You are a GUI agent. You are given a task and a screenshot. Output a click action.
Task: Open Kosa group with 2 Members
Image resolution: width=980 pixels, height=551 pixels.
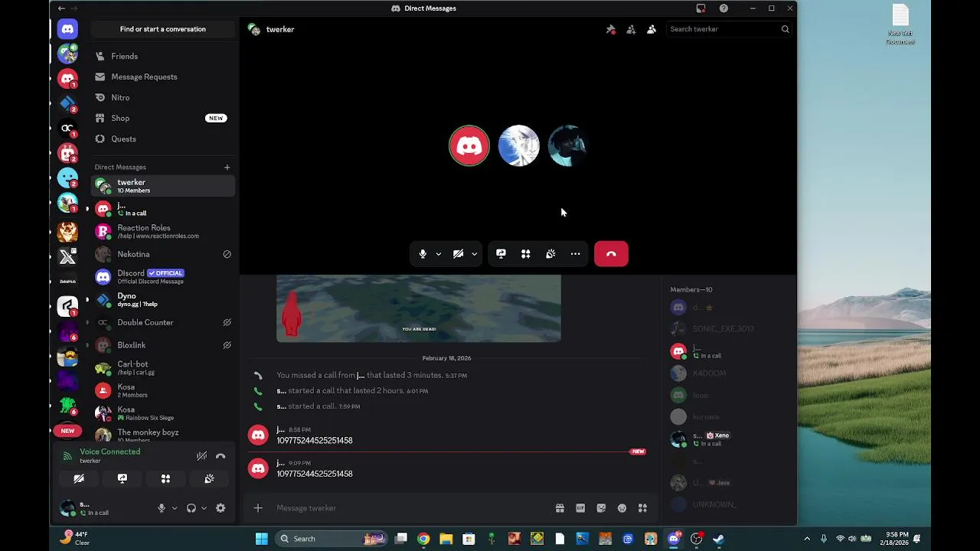click(162, 390)
